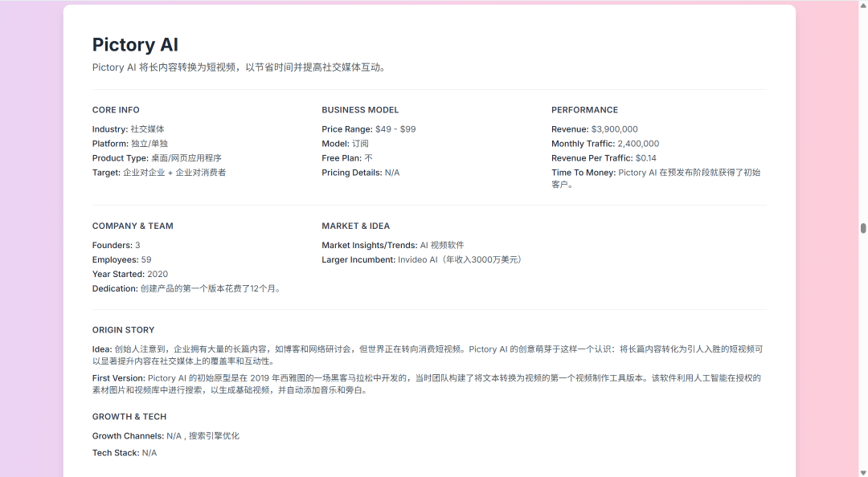Click the PERFORMANCE section header
Screen dimensions: 868x477
click(584, 109)
